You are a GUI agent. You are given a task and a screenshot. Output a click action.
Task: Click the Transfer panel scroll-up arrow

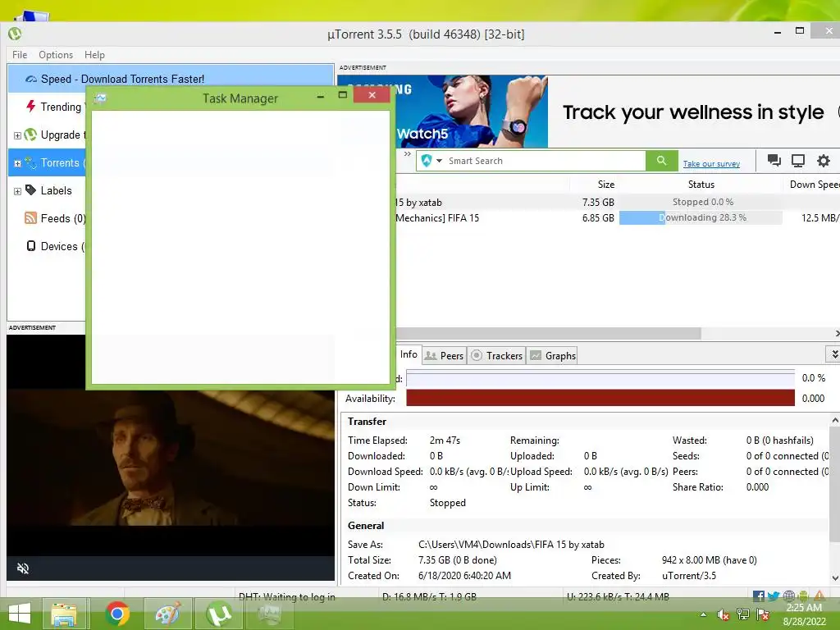(x=834, y=421)
